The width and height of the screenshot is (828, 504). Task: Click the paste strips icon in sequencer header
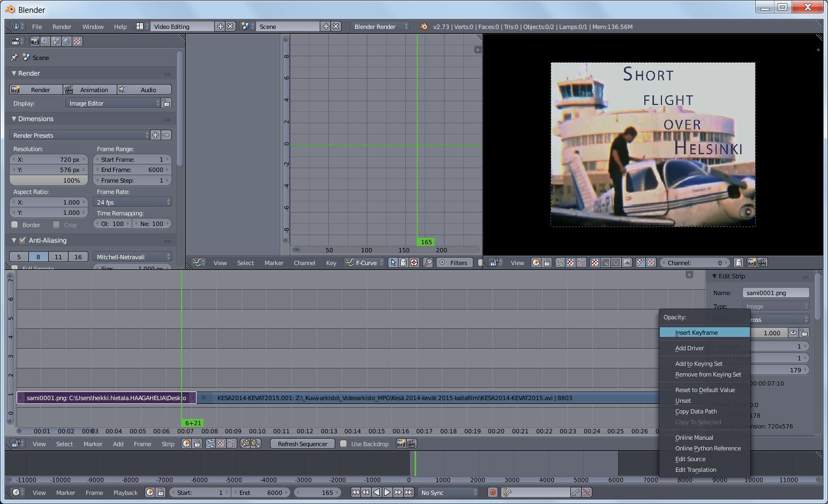[x=255, y=443]
